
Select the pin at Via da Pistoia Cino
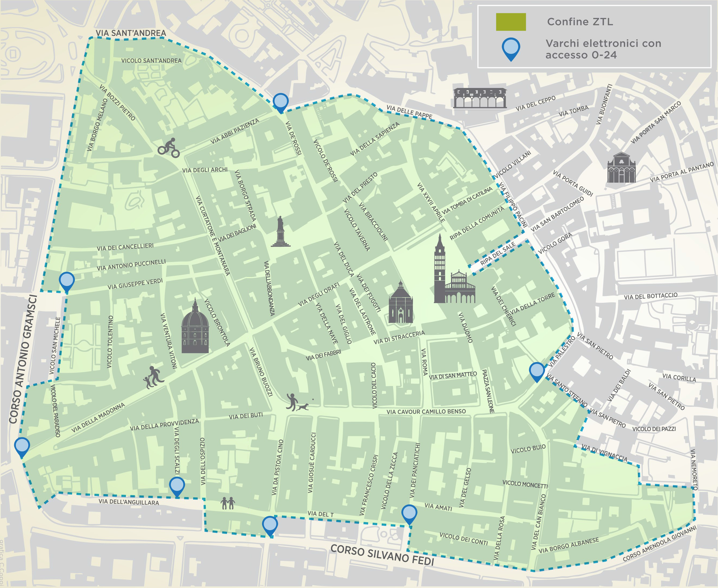click(270, 526)
